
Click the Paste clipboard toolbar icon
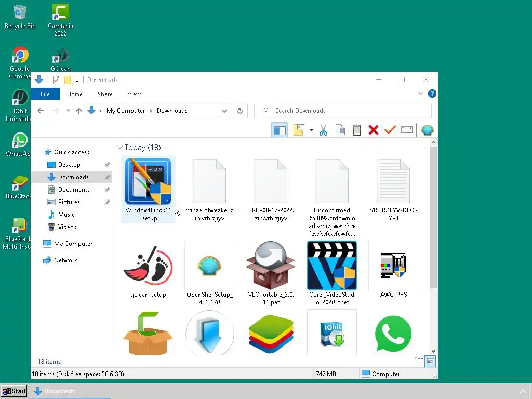point(356,130)
